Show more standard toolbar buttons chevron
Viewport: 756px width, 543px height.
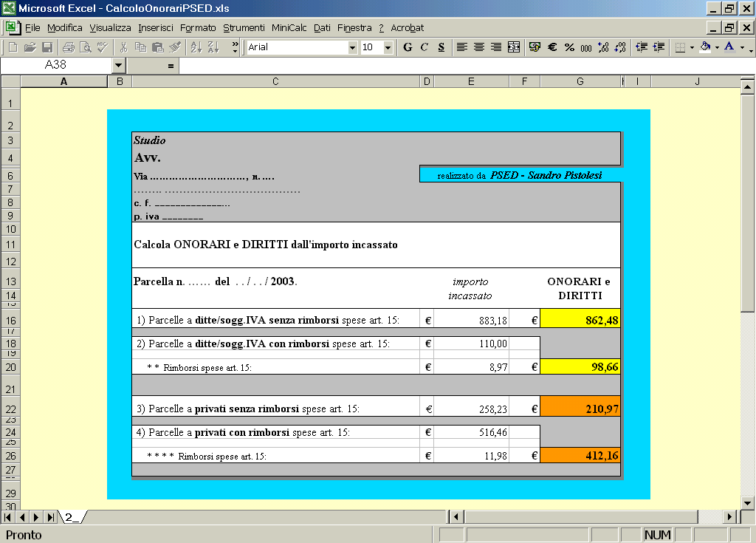pyautogui.click(x=235, y=47)
